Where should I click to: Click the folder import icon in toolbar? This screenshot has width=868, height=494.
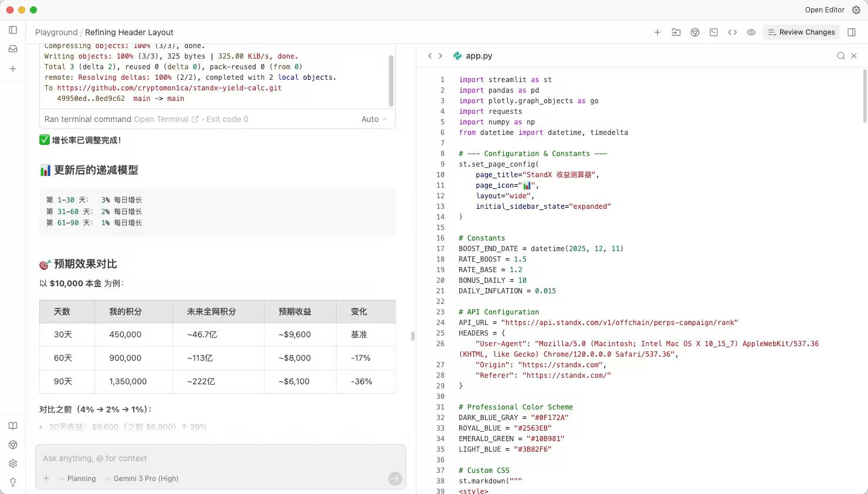pyautogui.click(x=676, y=32)
